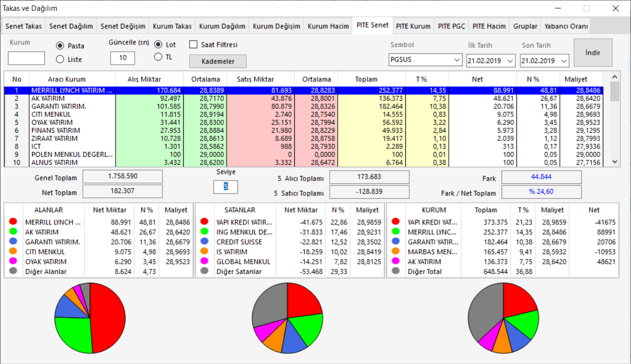Click the Kurum input field
The image size is (631, 364).
pos(26,58)
